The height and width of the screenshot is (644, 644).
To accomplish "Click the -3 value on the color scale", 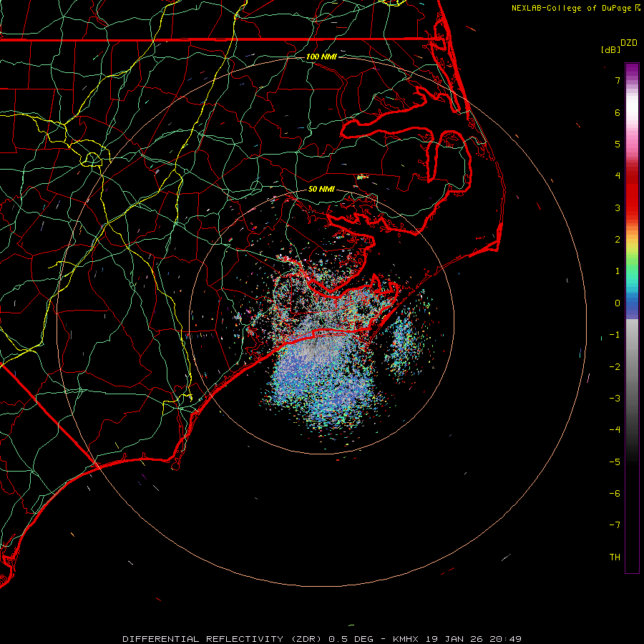I will click(x=615, y=399).
